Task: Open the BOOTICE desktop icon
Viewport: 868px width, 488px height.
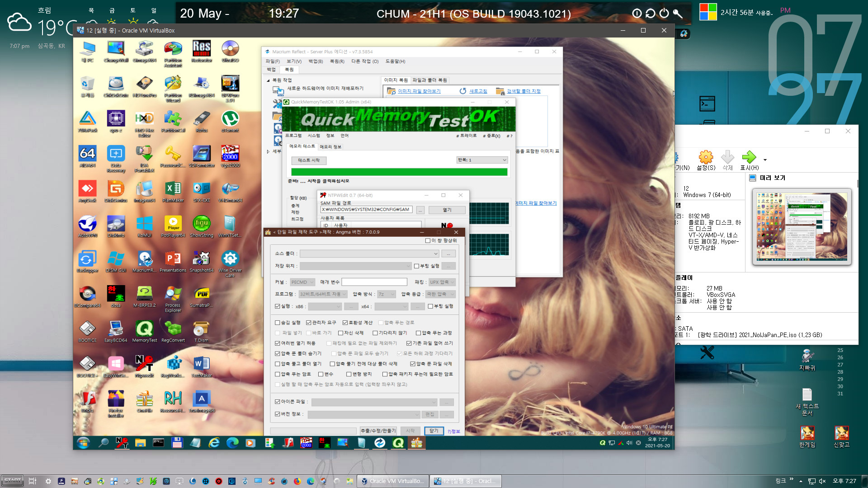Action: tap(87, 331)
